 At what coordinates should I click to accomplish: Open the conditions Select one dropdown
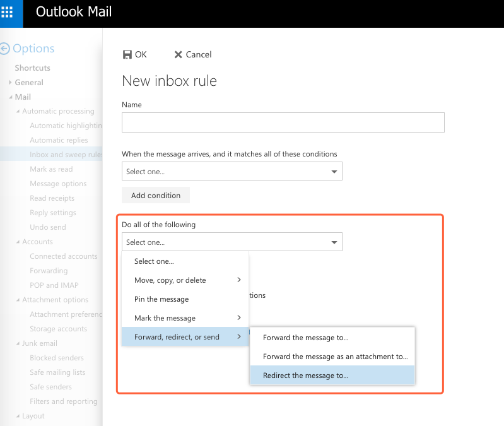pos(231,172)
